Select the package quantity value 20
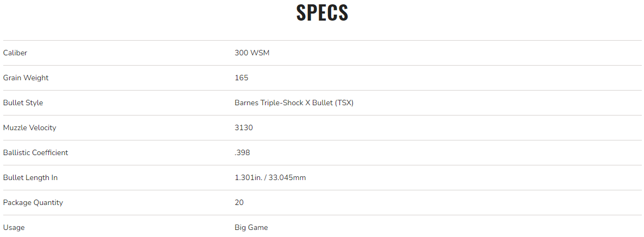The width and height of the screenshot is (644, 237). (239, 203)
